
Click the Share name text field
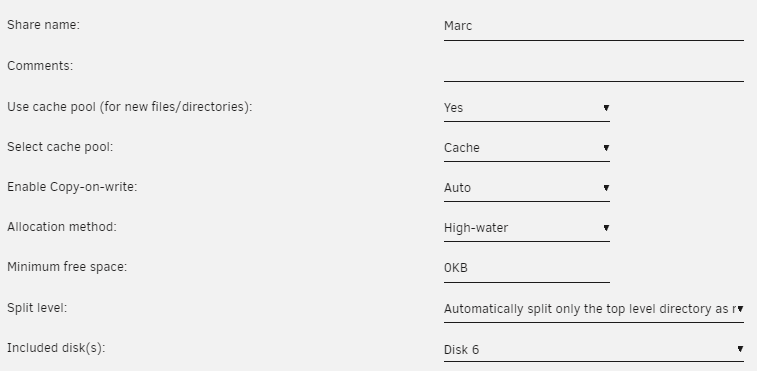click(x=593, y=27)
